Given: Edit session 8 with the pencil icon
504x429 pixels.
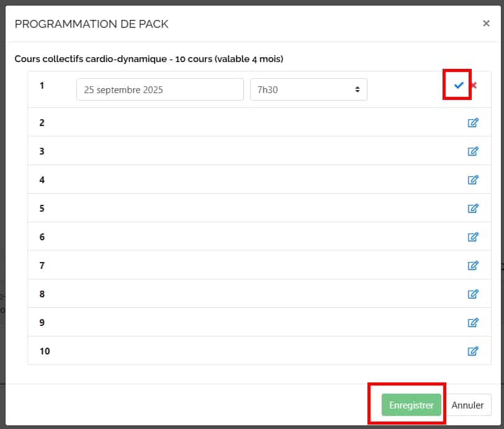Looking at the screenshot, I should [473, 294].
